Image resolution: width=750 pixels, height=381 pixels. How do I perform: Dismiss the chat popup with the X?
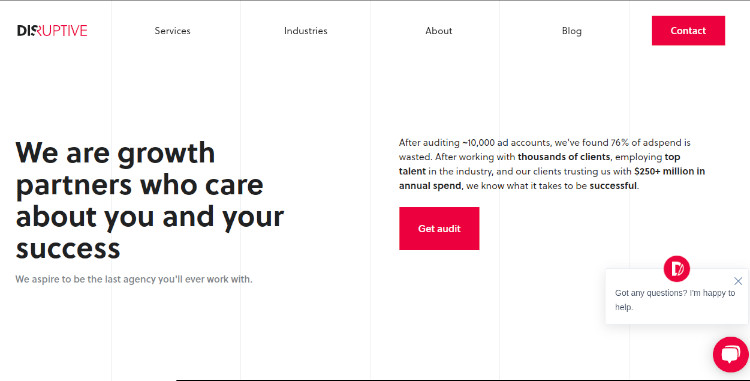738,281
